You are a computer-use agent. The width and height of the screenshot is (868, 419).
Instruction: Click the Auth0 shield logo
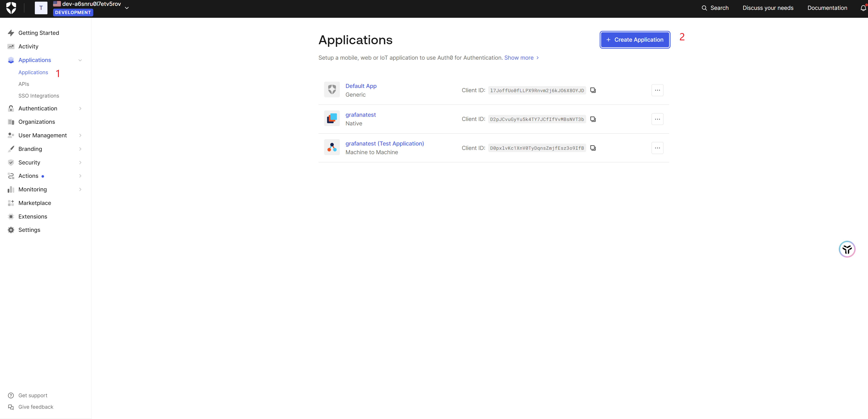click(11, 8)
